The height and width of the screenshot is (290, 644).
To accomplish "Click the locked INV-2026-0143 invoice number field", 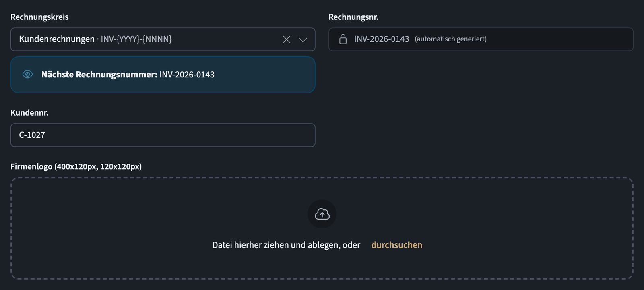I will [481, 39].
